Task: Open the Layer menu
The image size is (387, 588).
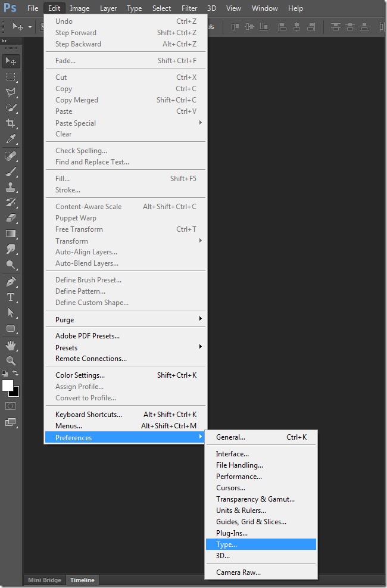Action: pyautogui.click(x=108, y=8)
